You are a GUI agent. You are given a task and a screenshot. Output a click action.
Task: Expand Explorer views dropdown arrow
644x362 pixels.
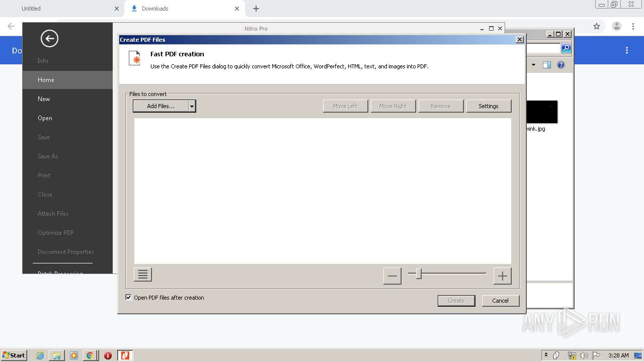point(533,65)
